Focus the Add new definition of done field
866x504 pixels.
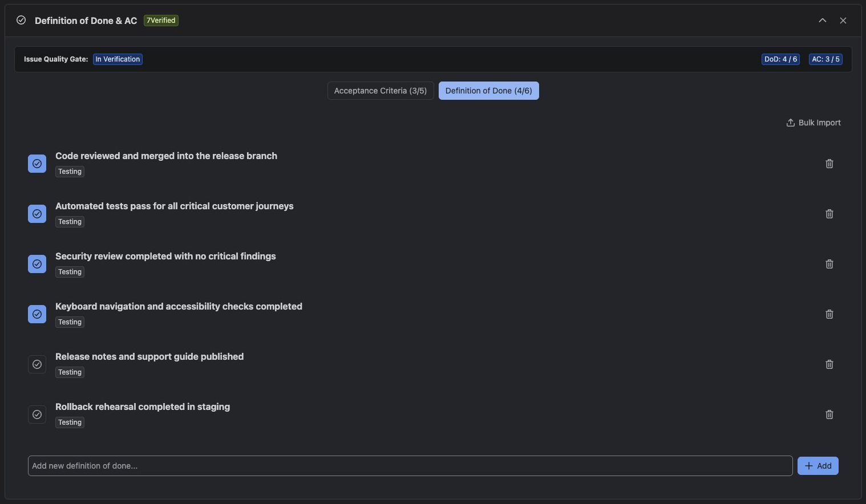410,466
